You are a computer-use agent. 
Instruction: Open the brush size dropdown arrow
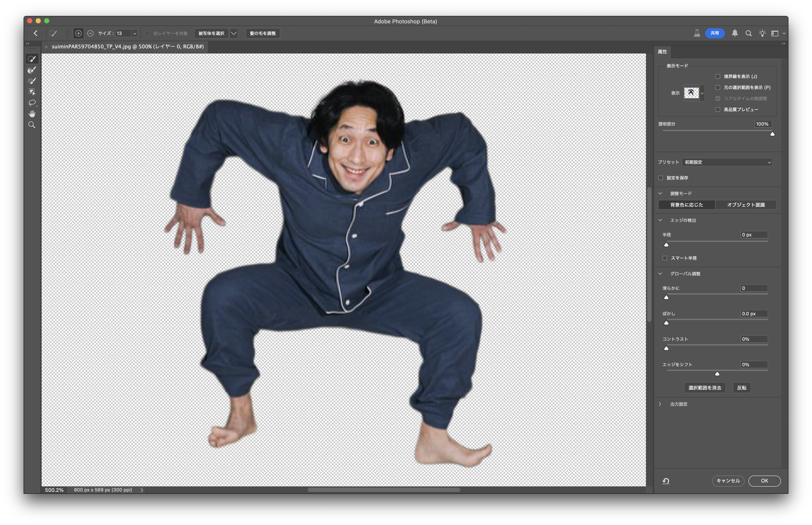(x=135, y=33)
